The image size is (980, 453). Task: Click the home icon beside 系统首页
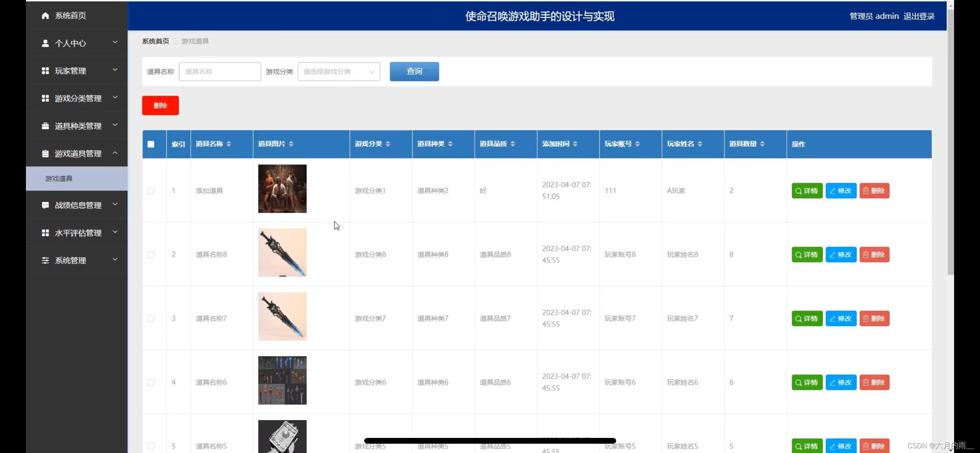coord(45,15)
